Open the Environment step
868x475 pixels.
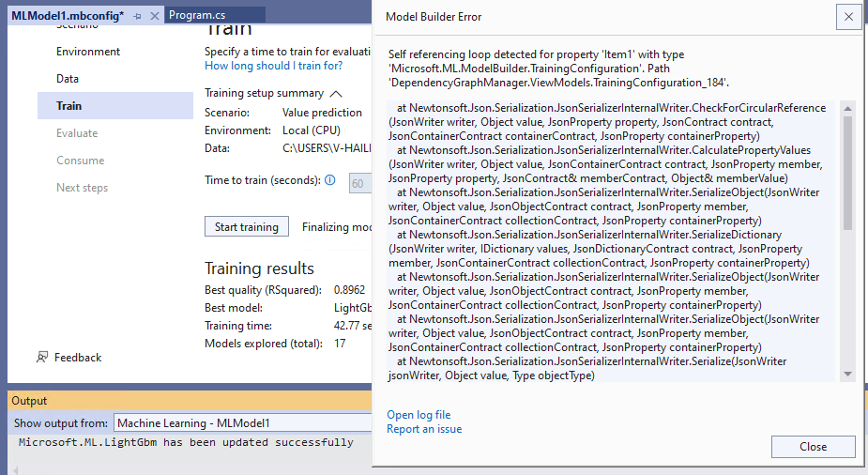88,52
